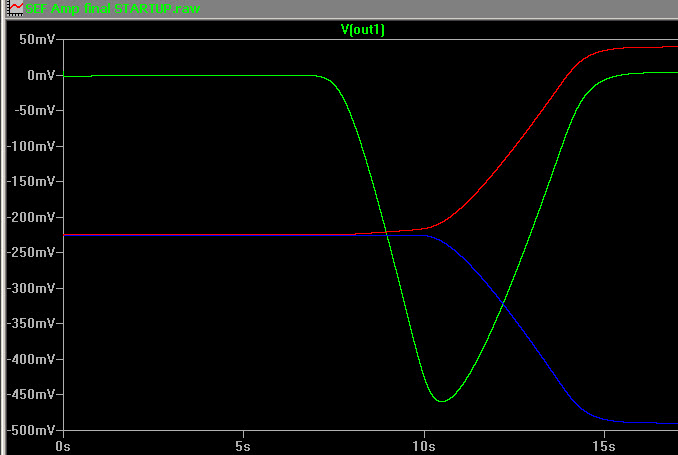Click the green trace's minimum dip point

coord(441,401)
